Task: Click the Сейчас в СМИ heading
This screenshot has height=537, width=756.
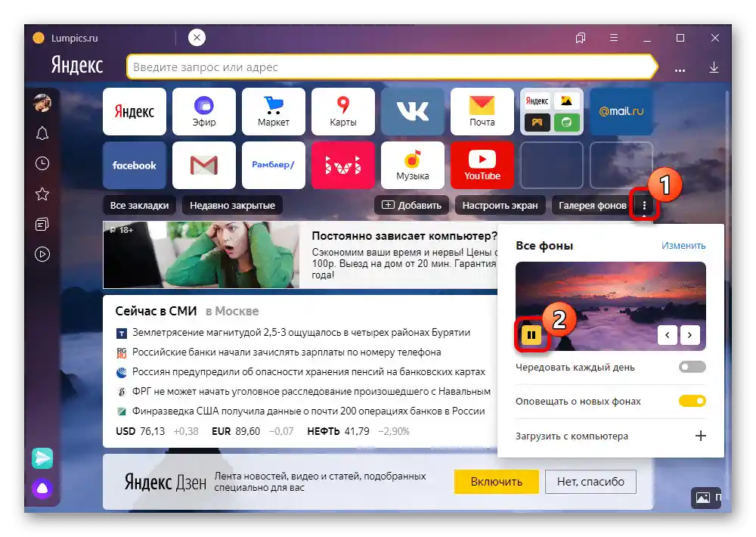Action: click(156, 311)
